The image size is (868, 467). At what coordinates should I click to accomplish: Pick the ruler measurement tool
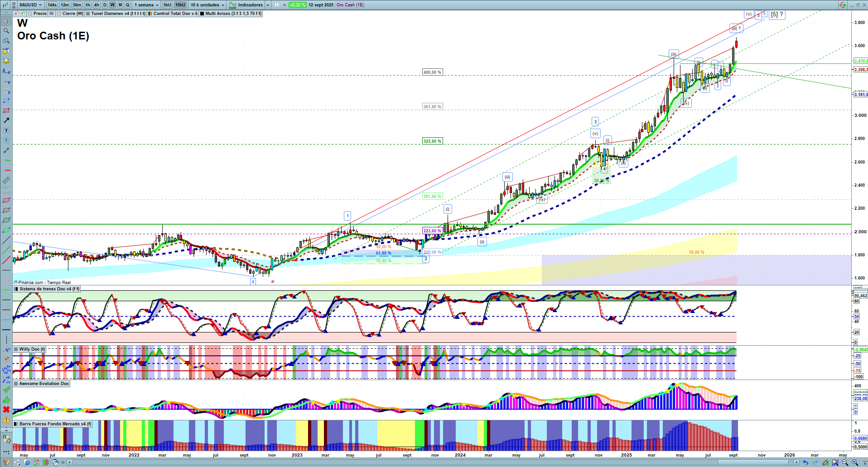tap(6, 180)
